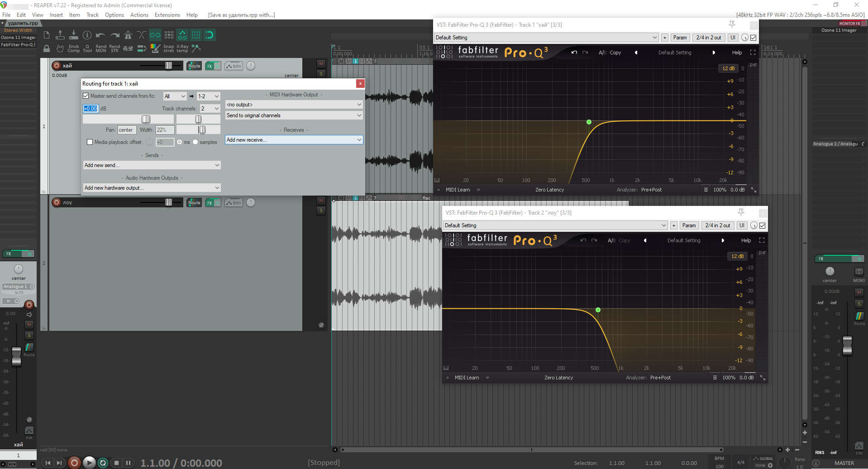
Task: Open Default Setting preset dropdown in Track 1 plugin
Action: coord(546,38)
